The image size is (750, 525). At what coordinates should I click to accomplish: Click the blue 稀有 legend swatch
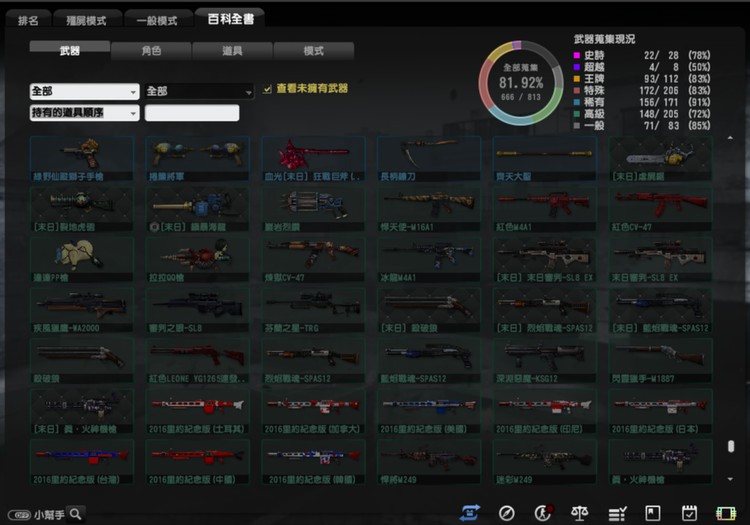click(577, 102)
